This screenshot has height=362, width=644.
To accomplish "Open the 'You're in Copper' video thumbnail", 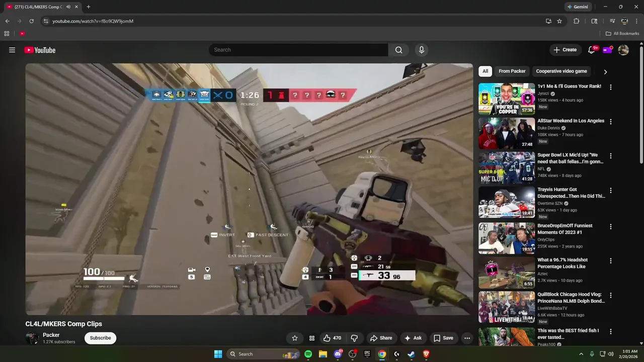I will pos(507,99).
